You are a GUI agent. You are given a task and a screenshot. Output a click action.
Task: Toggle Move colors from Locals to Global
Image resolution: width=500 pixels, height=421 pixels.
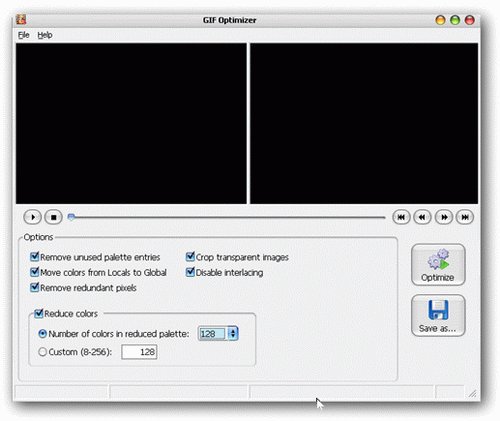point(35,272)
